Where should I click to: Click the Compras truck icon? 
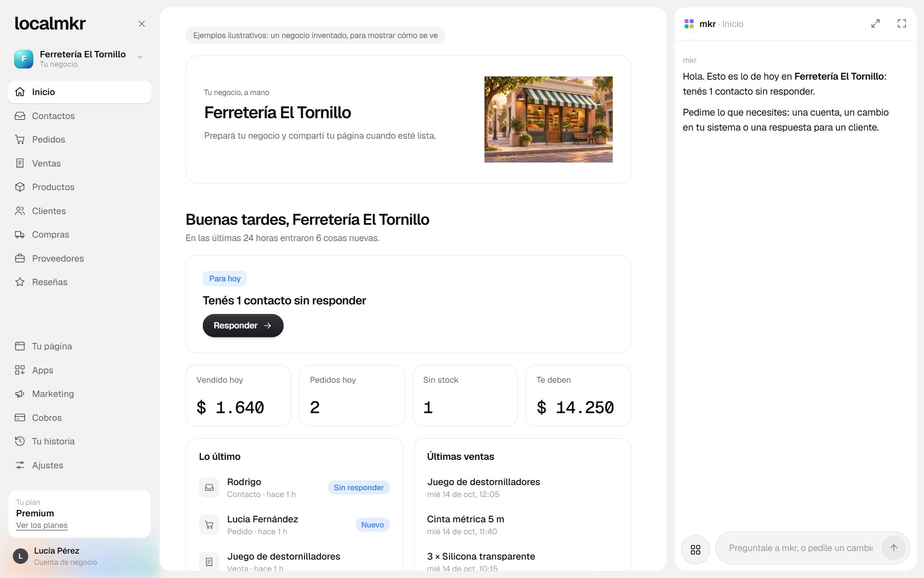point(20,234)
